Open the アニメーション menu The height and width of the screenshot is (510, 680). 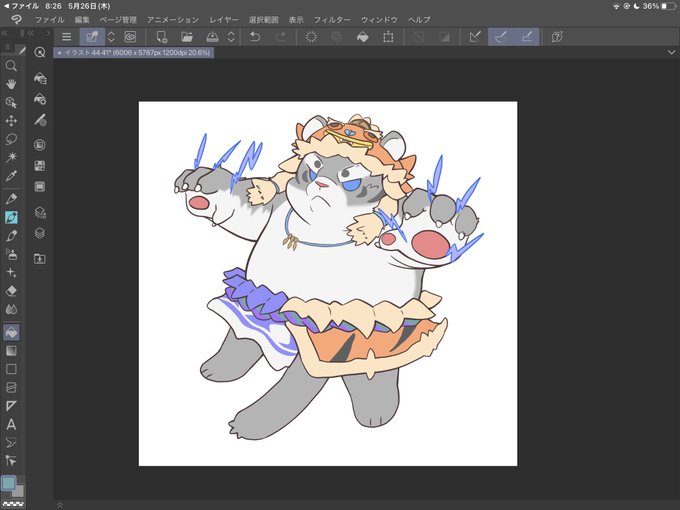point(173,20)
